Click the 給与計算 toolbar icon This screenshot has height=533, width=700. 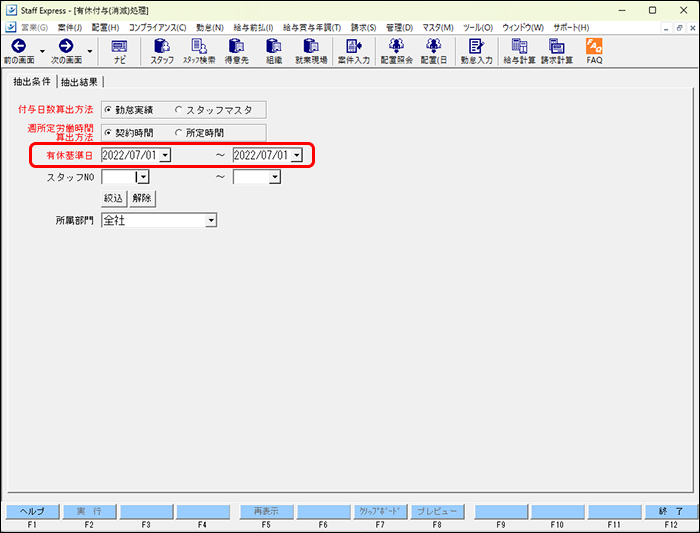(x=519, y=50)
